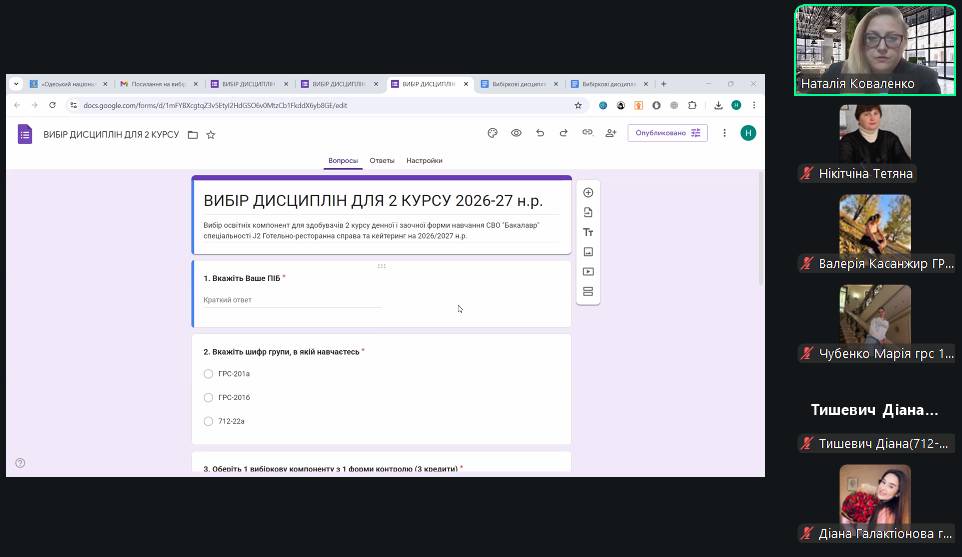Open the add collaborators icon
Viewport: 962px width, 557px height.
(610, 133)
